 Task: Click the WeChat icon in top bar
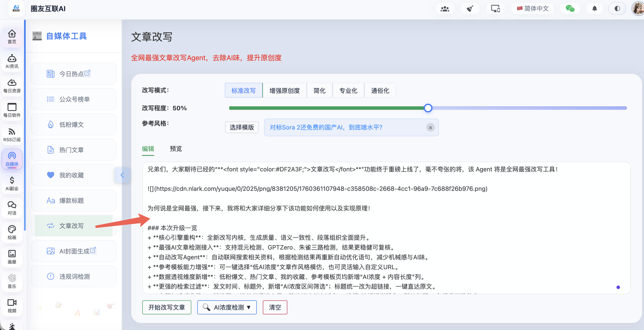570,9
